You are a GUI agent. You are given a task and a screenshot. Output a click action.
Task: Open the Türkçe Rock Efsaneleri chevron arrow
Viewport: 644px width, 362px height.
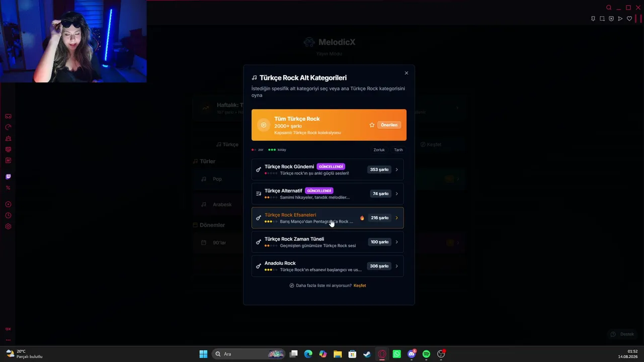[x=396, y=218]
